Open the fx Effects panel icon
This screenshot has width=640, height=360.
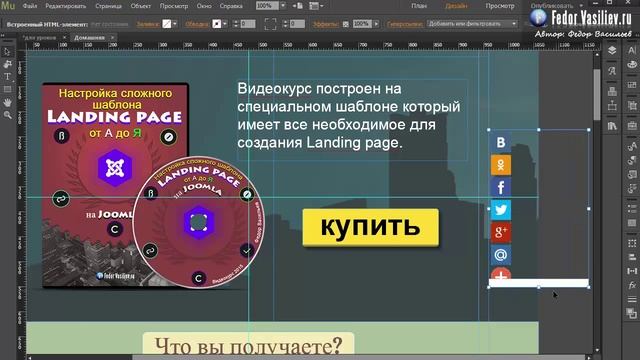coord(632,286)
